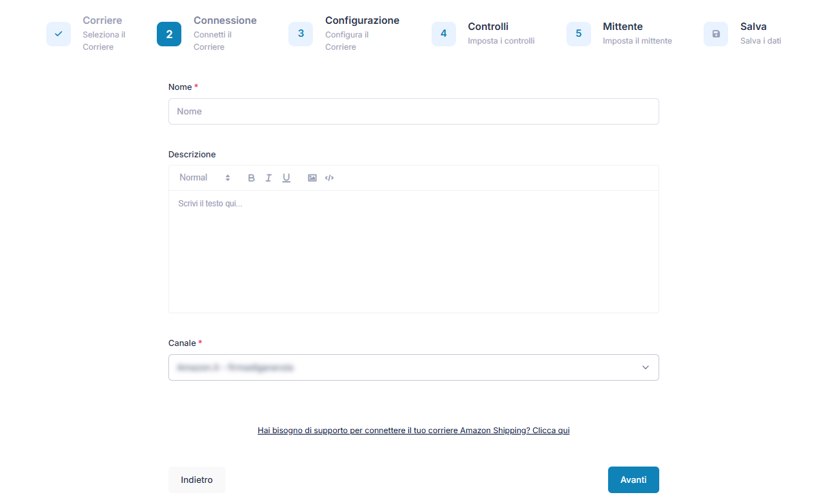Click the chevron arrow in the Canale field
814x504 pixels.
[645, 368]
